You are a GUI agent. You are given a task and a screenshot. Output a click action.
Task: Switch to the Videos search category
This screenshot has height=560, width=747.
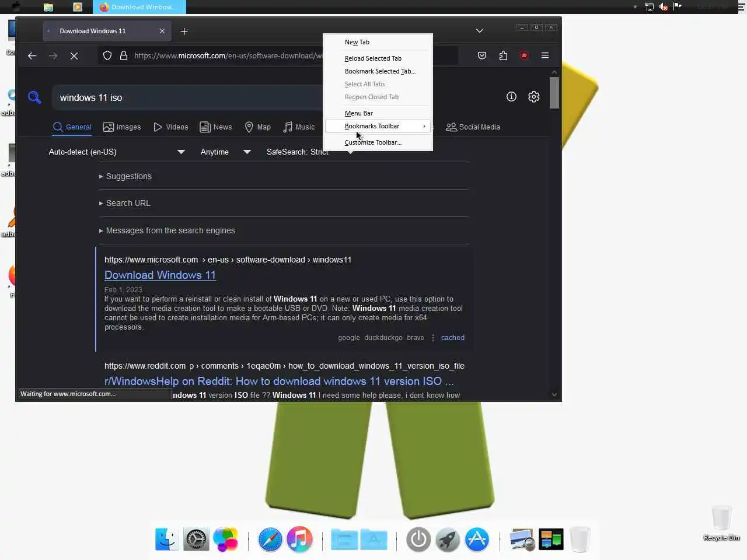(171, 127)
